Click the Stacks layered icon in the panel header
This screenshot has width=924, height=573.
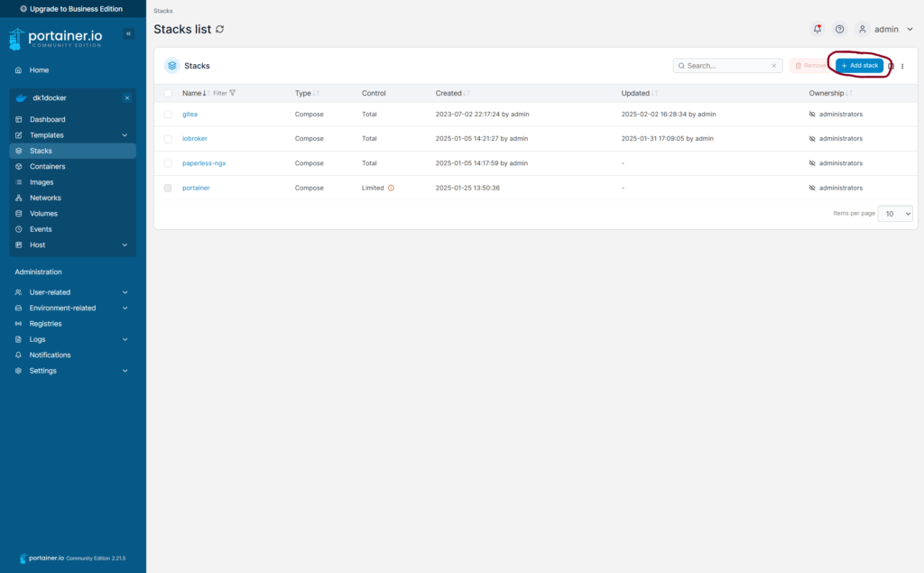(x=172, y=66)
